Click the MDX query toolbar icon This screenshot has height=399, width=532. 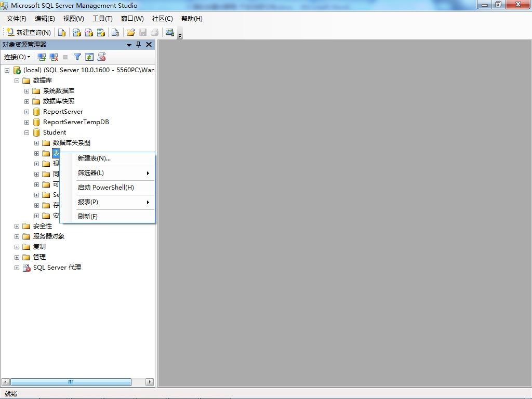point(77,32)
